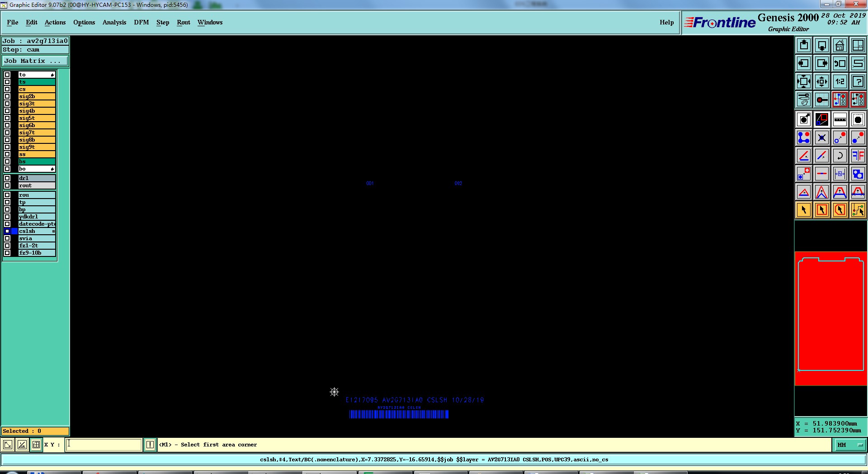Screen dimensions: 868x474
Task: Select the plain arrow pointer select tool
Action: point(804,210)
